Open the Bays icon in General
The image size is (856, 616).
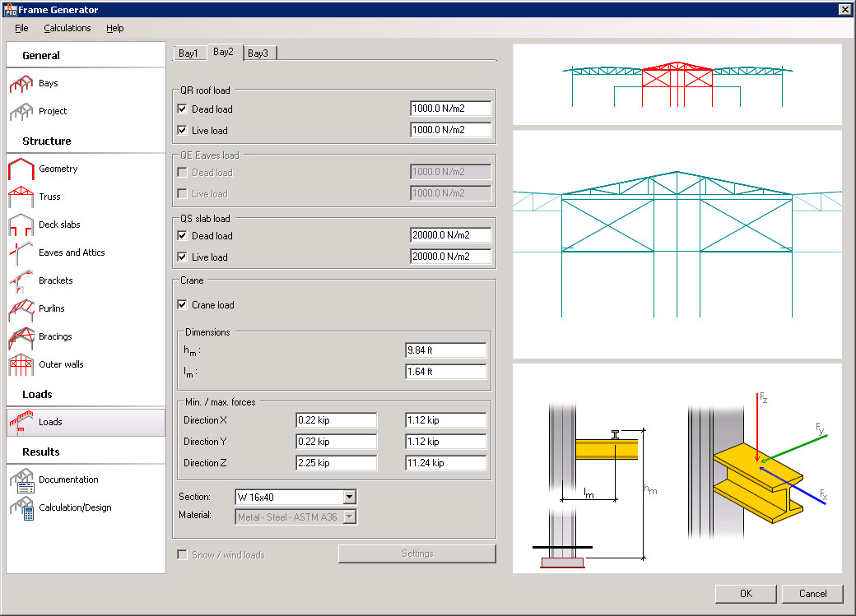click(21, 84)
